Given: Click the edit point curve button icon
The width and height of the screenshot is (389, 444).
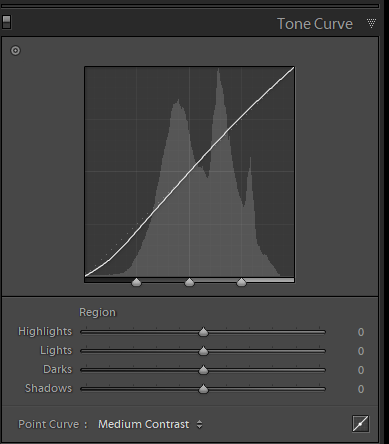Looking at the screenshot, I should 361,424.
